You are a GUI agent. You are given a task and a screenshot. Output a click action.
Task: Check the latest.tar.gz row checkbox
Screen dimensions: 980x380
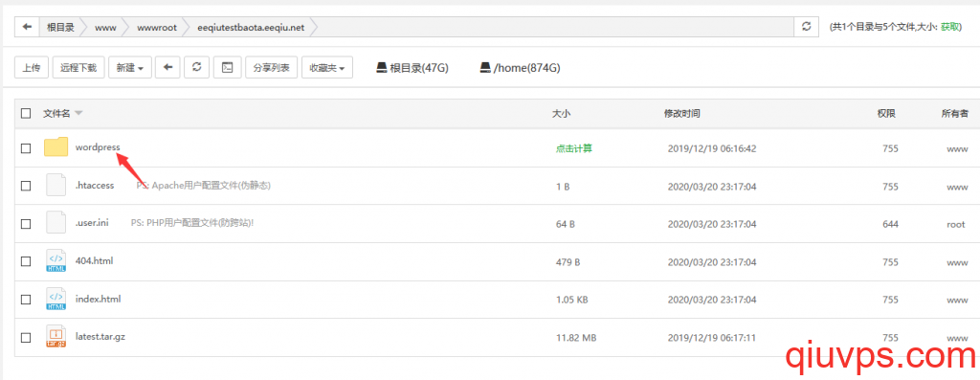(26, 338)
